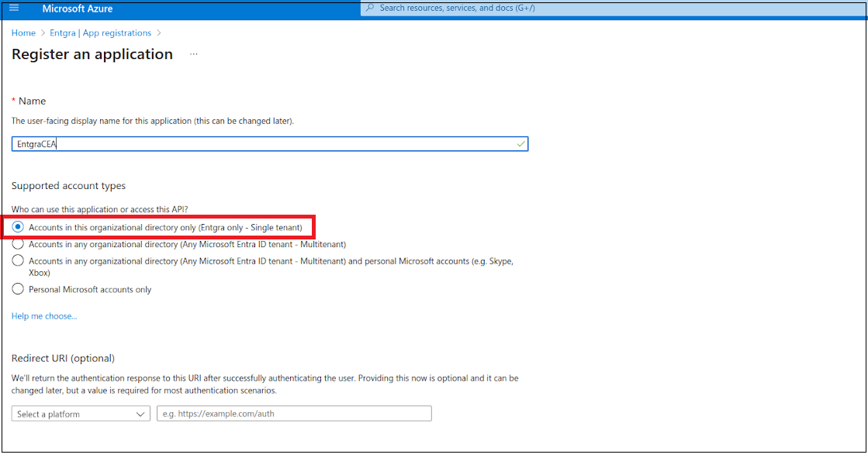Click the search magnifier icon

(370, 8)
